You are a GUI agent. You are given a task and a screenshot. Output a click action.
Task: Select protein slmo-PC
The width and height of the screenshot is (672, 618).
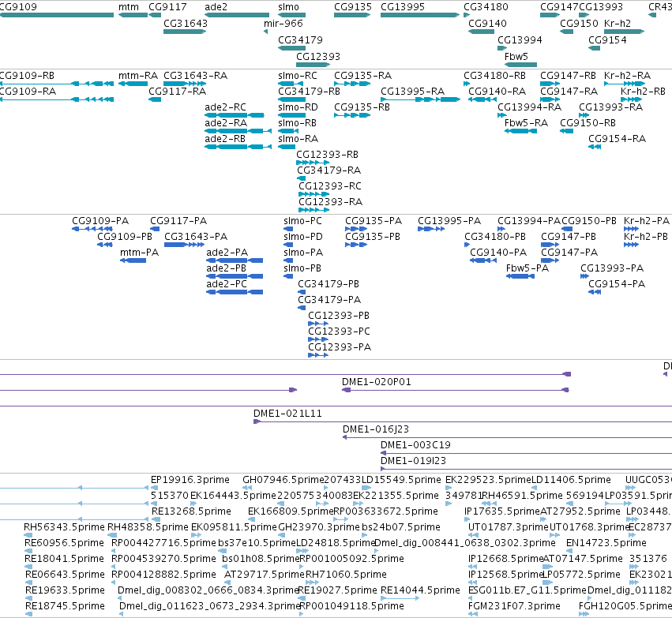pos(288,229)
